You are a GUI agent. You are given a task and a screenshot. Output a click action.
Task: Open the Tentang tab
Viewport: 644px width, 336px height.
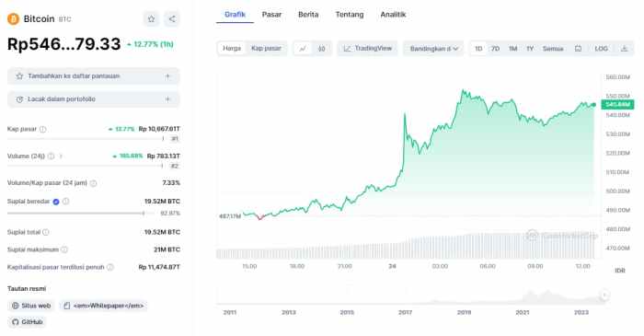(x=350, y=15)
